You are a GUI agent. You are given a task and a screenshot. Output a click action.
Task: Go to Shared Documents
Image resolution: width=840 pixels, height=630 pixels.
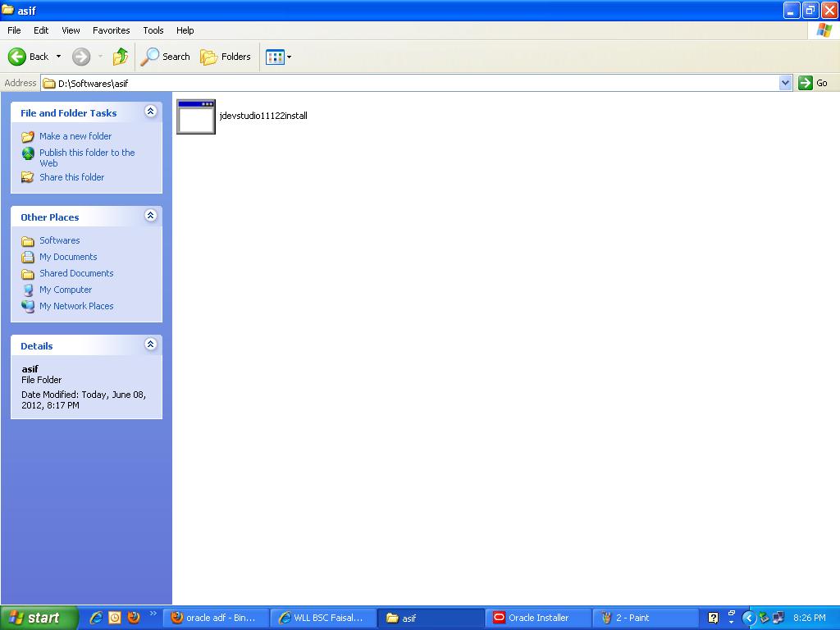pyautogui.click(x=76, y=273)
